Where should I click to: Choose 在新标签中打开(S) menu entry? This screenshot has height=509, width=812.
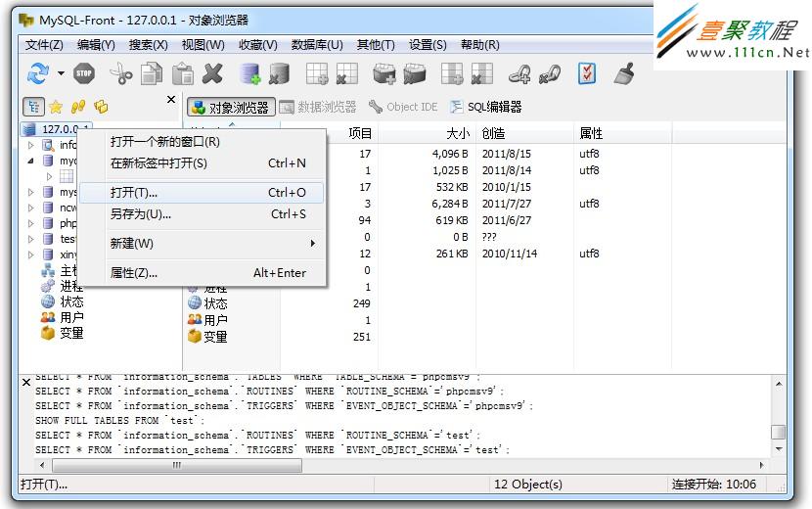pyautogui.click(x=202, y=163)
